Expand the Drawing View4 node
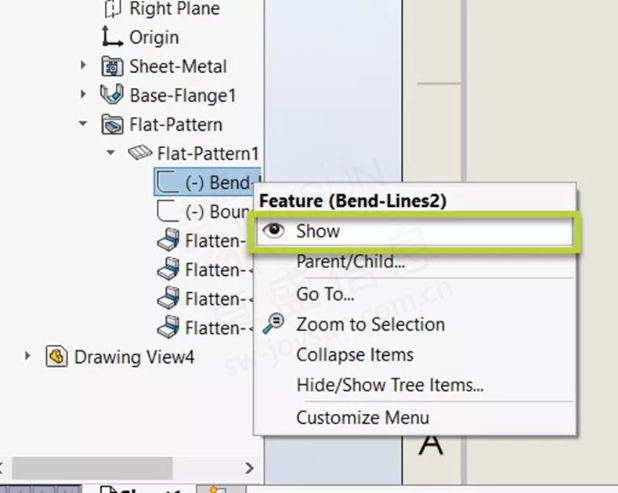Image resolution: width=618 pixels, height=493 pixels. pyautogui.click(x=28, y=357)
